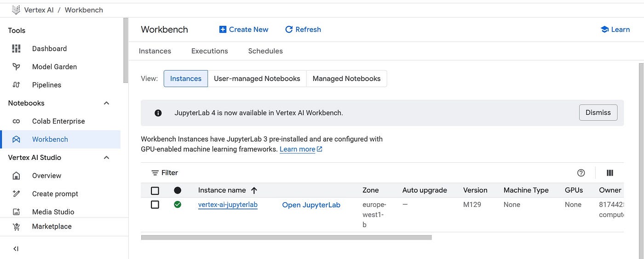Click the help question mark icon
The width and height of the screenshot is (644, 259).
point(581,173)
